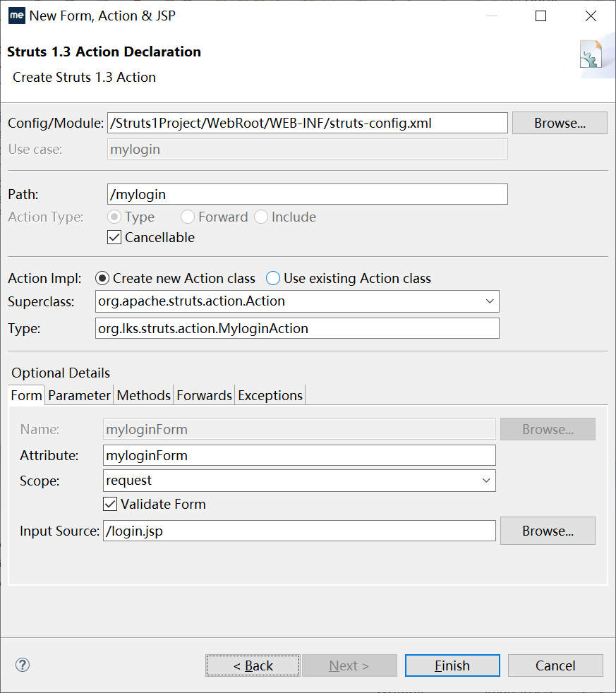Cancel the New Form wizard

[555, 665]
